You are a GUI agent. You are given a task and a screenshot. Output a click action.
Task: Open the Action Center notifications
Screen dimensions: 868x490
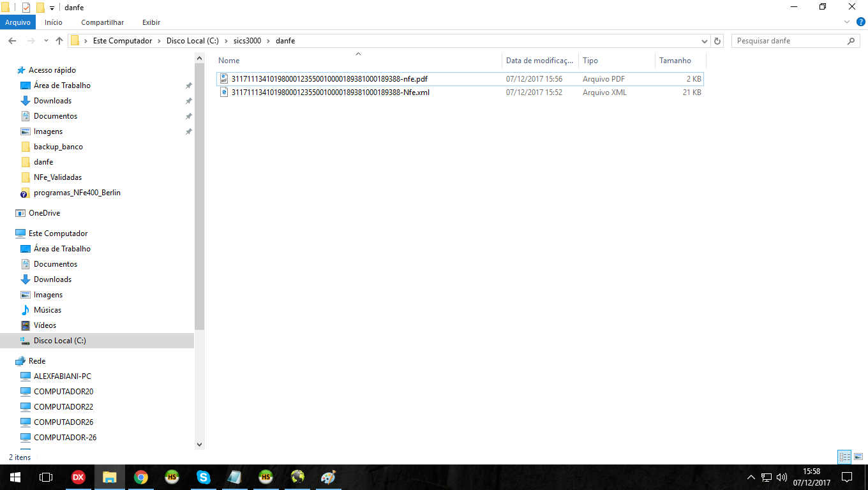pyautogui.click(x=847, y=477)
